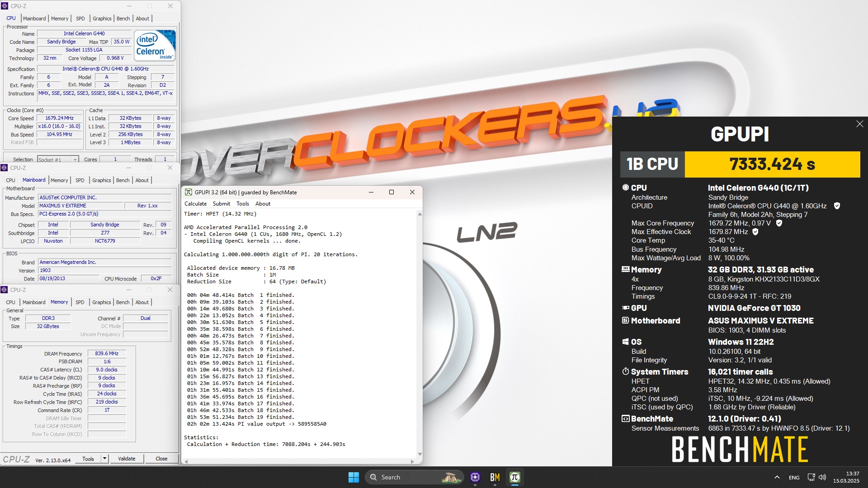Open volume speaker tray icon
Screen dimensions: 868x488
point(822,477)
